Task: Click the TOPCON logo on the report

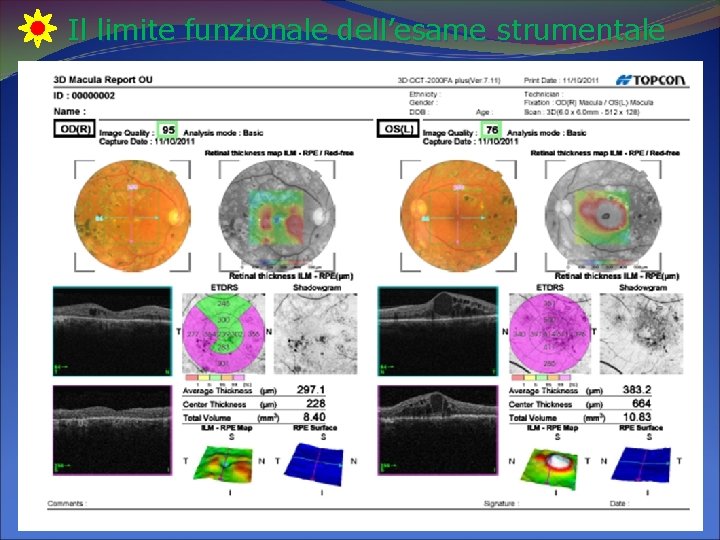Action: [650, 80]
